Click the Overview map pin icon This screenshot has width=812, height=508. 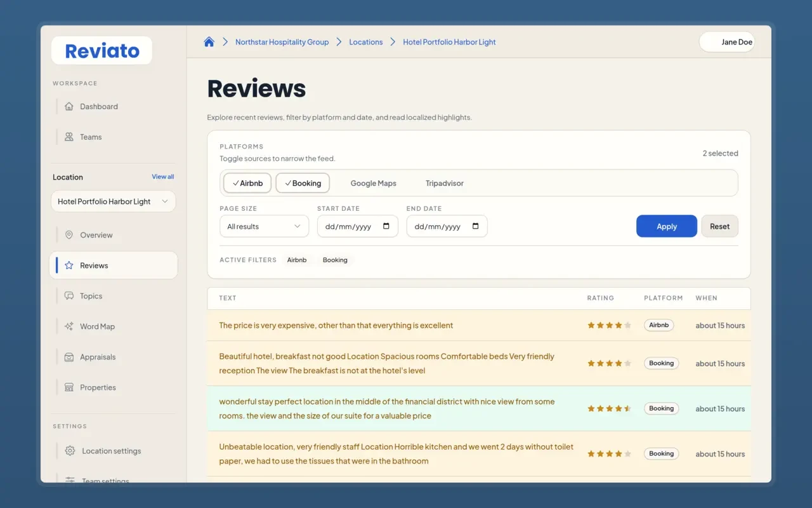pyautogui.click(x=69, y=235)
